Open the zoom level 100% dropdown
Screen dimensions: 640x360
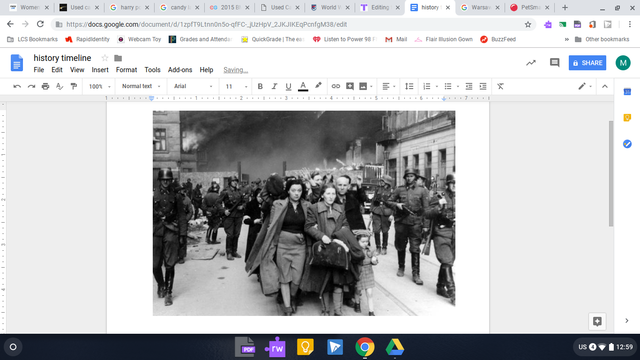[x=100, y=86]
